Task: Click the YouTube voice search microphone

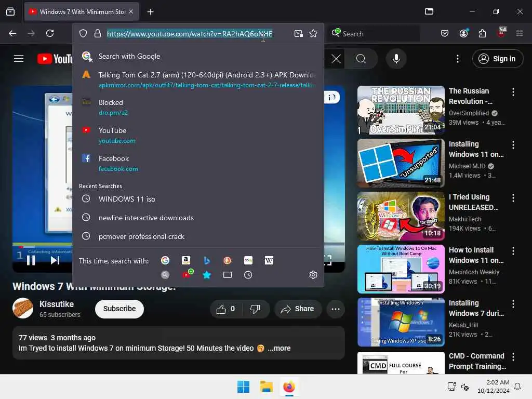Action: coord(396,59)
